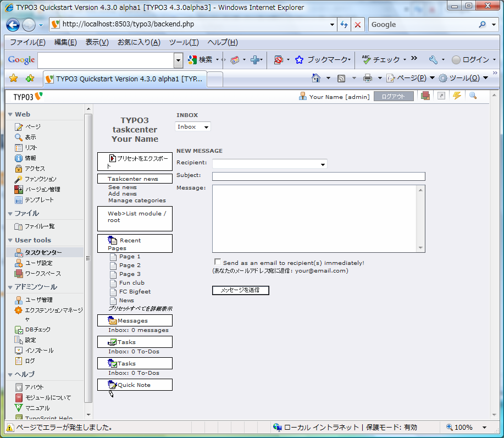Open the ツール(T) menu

click(x=184, y=42)
